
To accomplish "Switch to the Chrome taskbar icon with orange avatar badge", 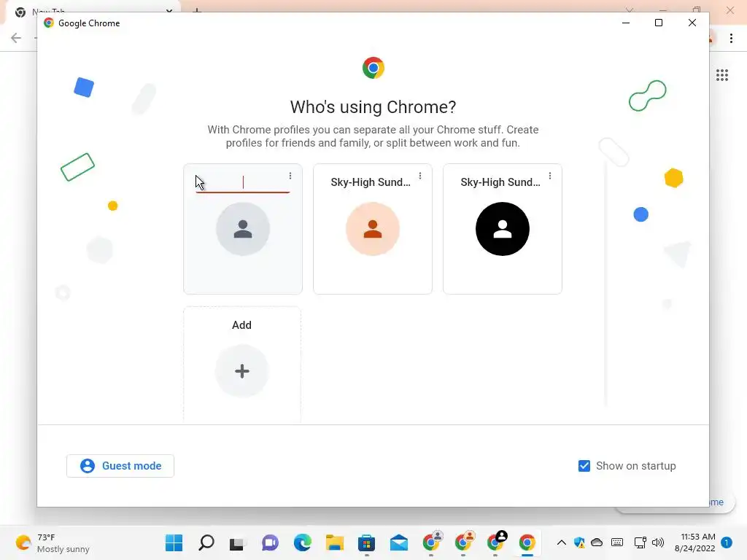I will pyautogui.click(x=464, y=542).
